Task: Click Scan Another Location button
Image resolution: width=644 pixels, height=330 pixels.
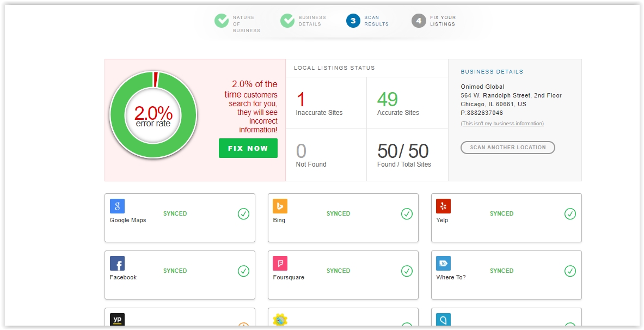Action: click(x=508, y=148)
